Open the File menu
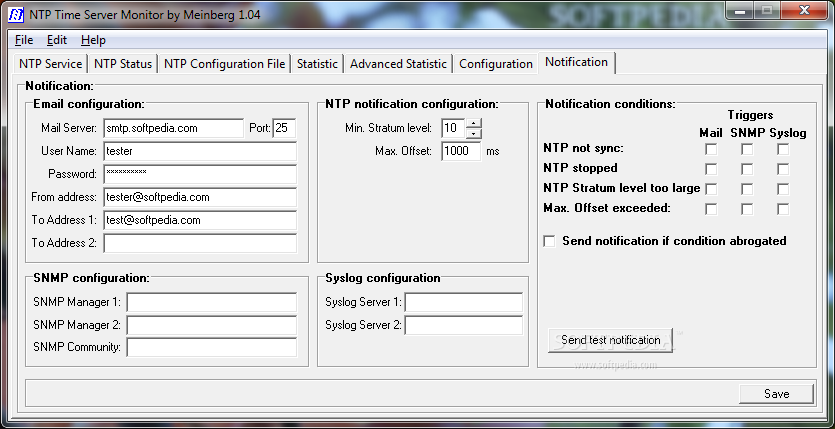This screenshot has width=835, height=429. tap(24, 40)
